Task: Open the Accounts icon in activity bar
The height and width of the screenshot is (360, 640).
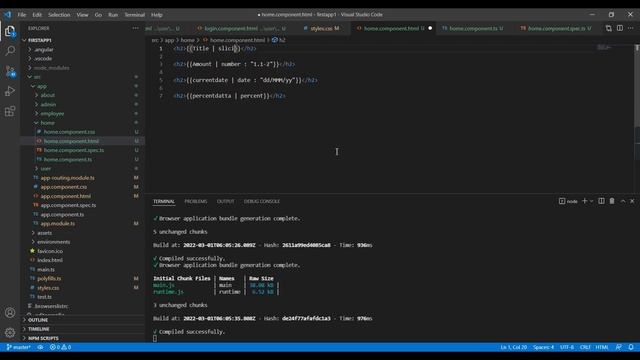Action: click(x=10, y=313)
